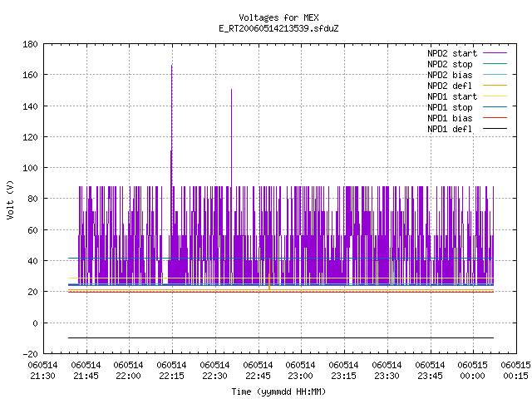Screen dimensions: 532x399
Task: Click the x-axis label 'Time (yymmdd HH:MM)'
Action: click(x=278, y=392)
